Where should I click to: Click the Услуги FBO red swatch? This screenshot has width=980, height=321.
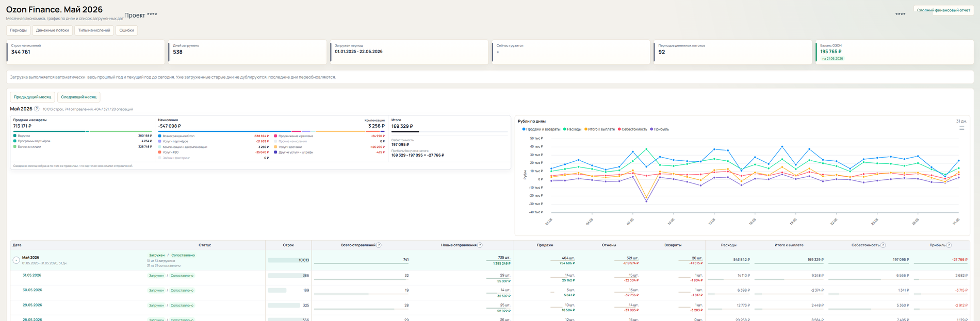click(x=160, y=153)
